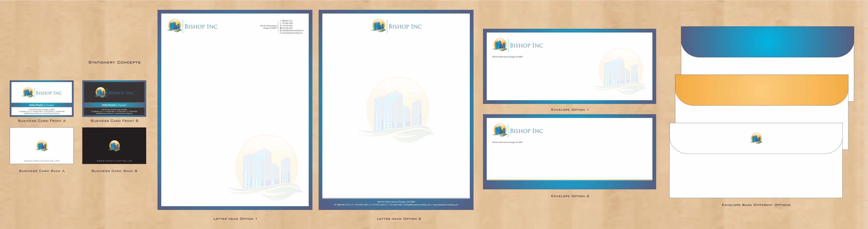The width and height of the screenshot is (868, 229).
Task: Select the orange envelope flap
Action: 762,90
